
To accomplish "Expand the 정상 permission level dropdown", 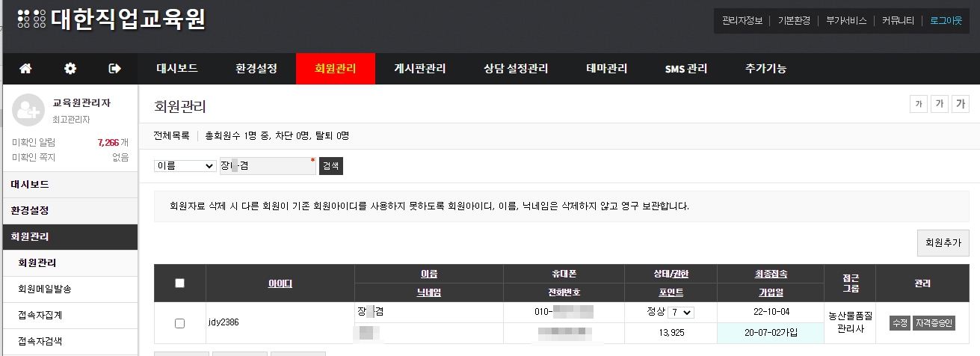I will 682,312.
